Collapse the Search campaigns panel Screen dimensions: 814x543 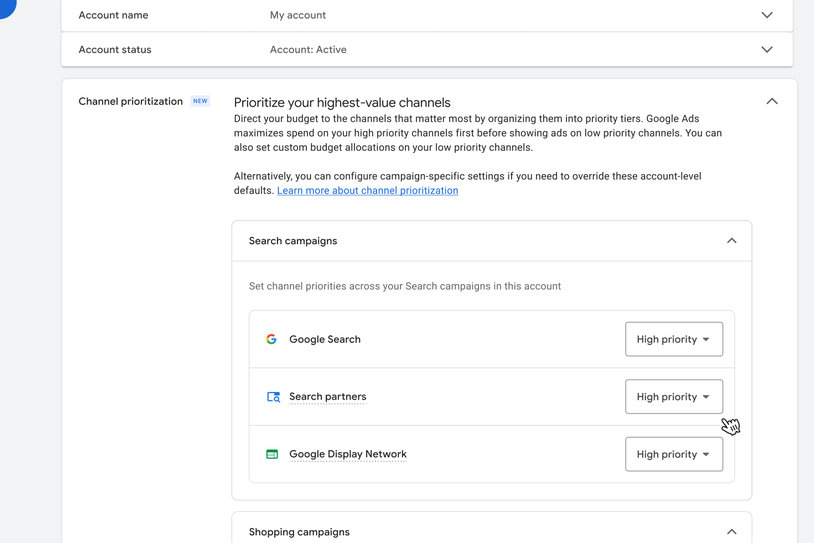(731, 240)
